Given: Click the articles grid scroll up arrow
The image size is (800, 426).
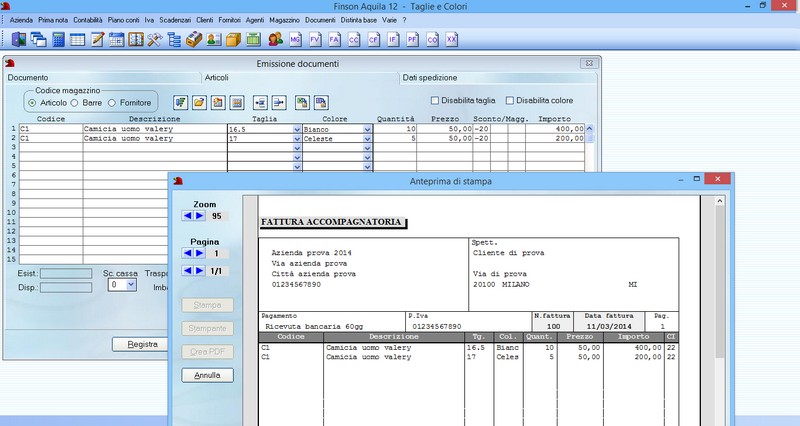Looking at the screenshot, I should pos(590,129).
